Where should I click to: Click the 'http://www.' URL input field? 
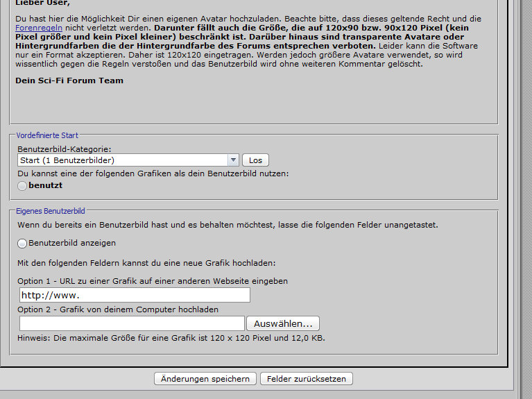coord(135,295)
